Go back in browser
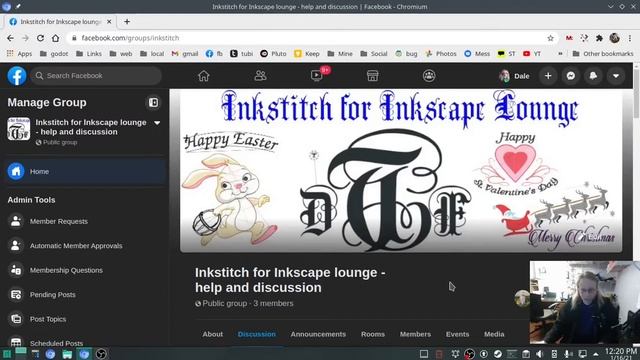This screenshot has height=360, width=640. (x=10, y=38)
